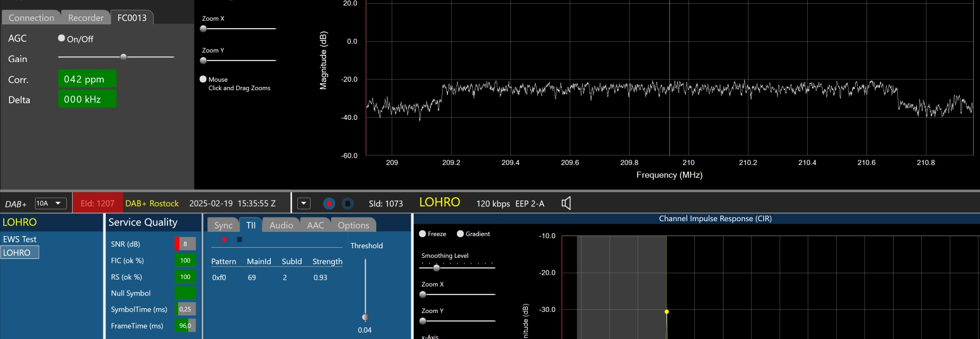Click the Gain slider handle

click(x=123, y=57)
